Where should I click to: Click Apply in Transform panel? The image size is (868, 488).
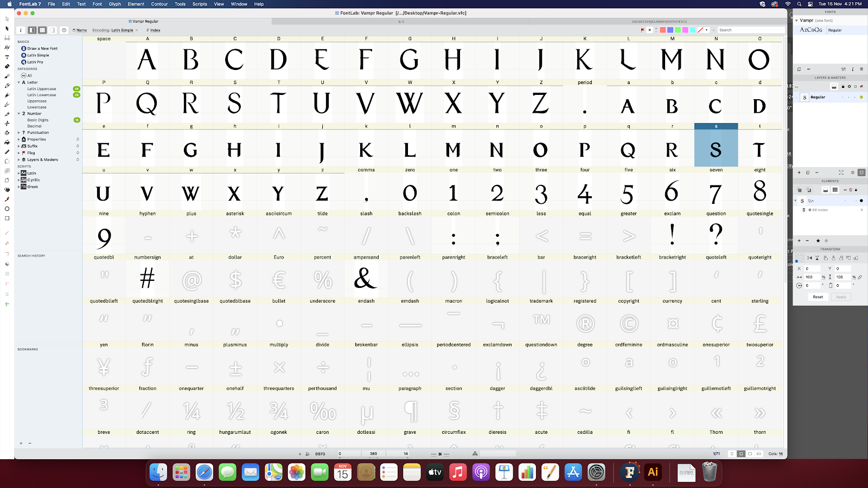tap(841, 297)
